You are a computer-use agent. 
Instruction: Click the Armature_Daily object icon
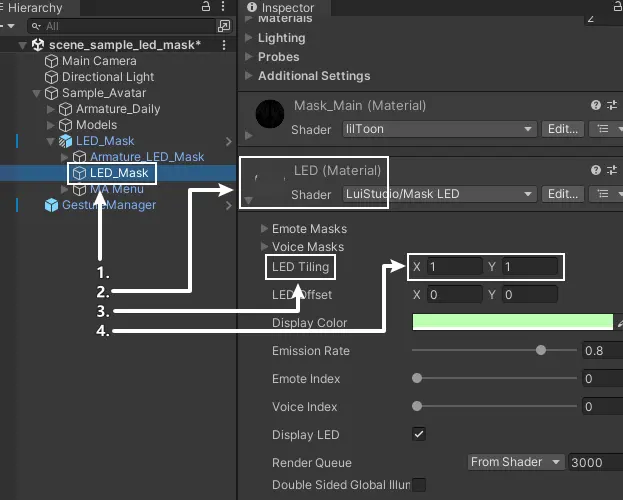(66, 109)
